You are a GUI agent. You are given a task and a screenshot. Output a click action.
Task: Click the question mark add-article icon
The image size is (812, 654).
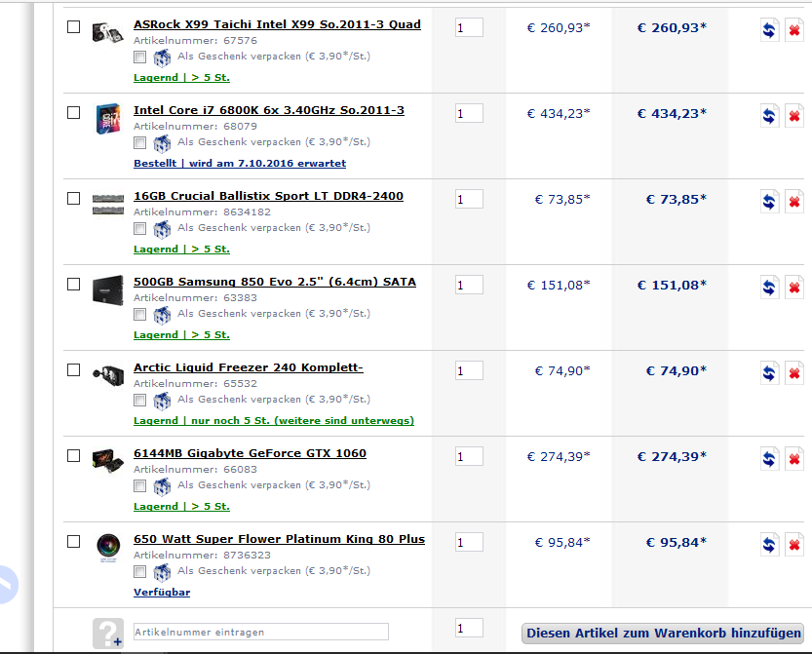[x=108, y=634]
